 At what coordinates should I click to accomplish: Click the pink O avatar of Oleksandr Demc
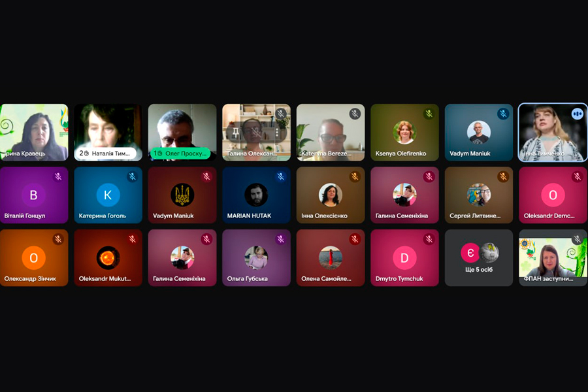pos(553,195)
